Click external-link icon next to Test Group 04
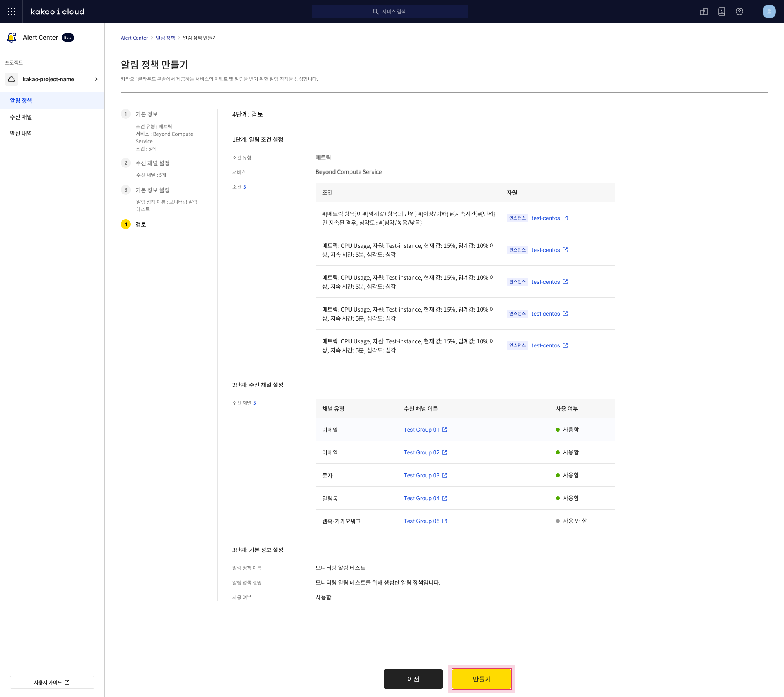Viewport: 784px width, 697px height. pyautogui.click(x=445, y=498)
